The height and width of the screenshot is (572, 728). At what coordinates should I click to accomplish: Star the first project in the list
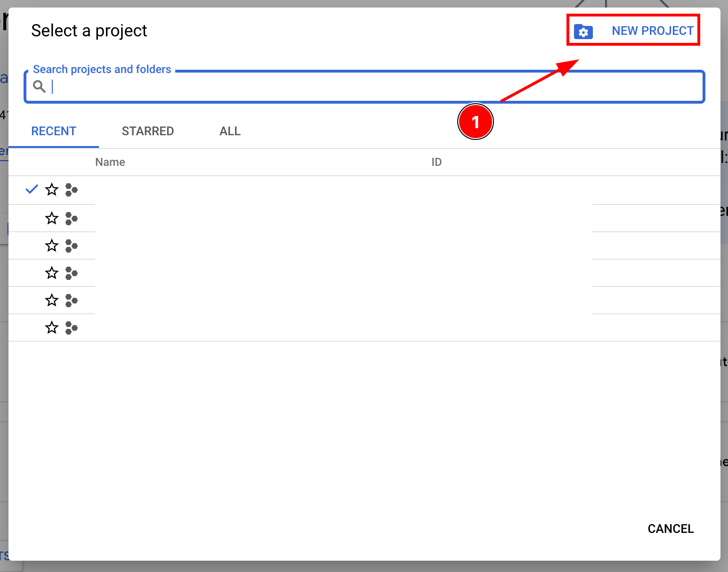(51, 190)
